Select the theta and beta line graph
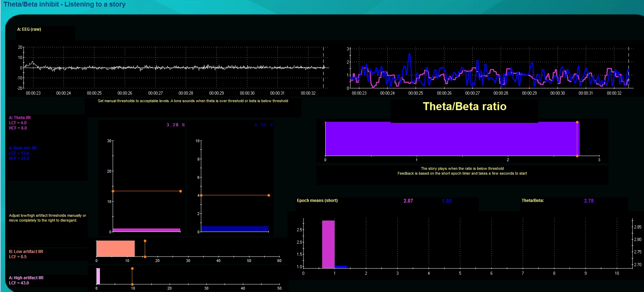The image size is (644, 292). (x=489, y=69)
